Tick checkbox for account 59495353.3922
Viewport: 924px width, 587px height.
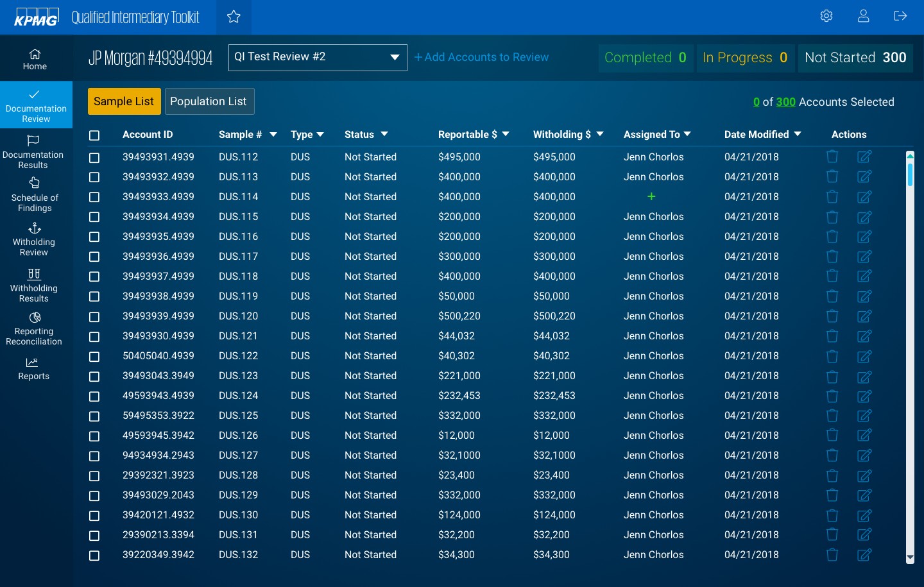click(x=94, y=416)
